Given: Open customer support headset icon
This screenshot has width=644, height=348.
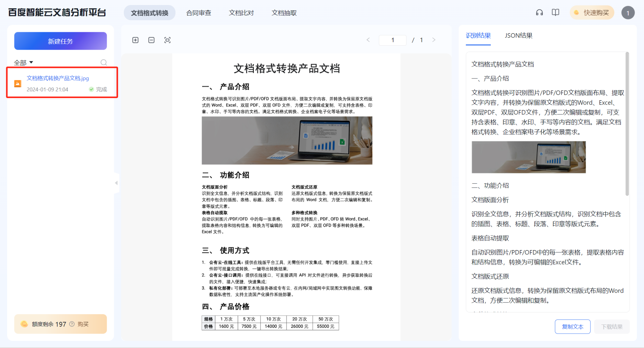Looking at the screenshot, I should [x=539, y=13].
